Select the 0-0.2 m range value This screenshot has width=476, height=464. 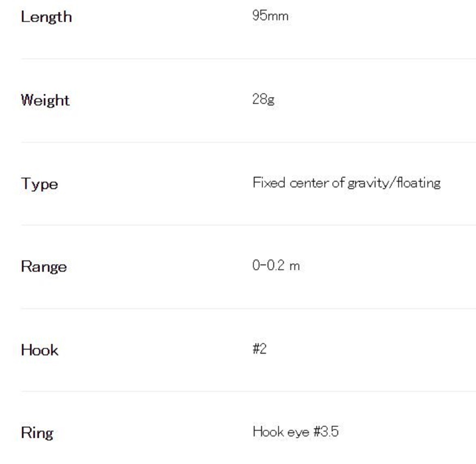tap(276, 265)
